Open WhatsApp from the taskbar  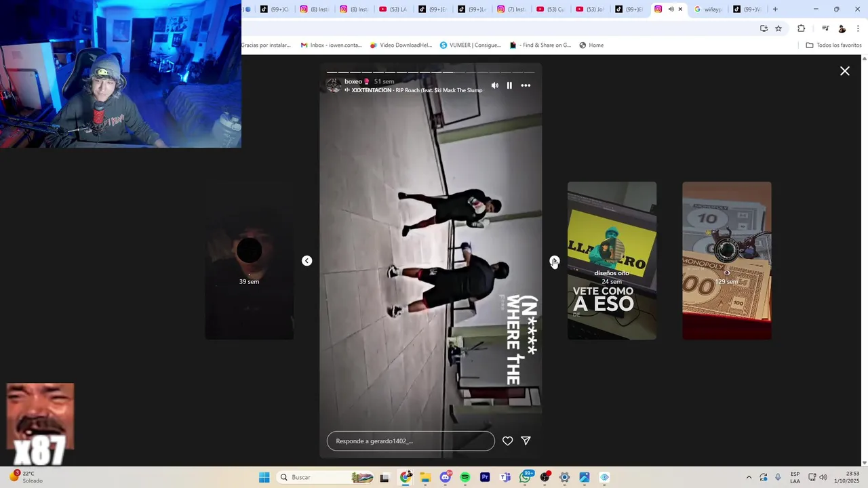click(x=525, y=477)
